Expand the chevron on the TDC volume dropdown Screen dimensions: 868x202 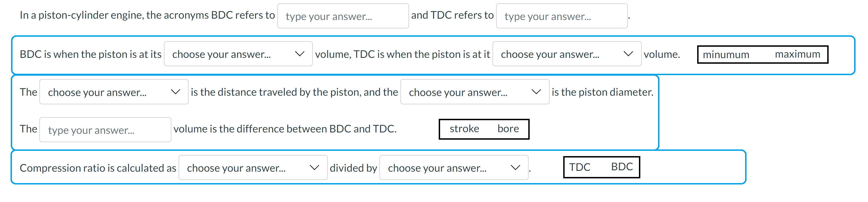coord(627,54)
